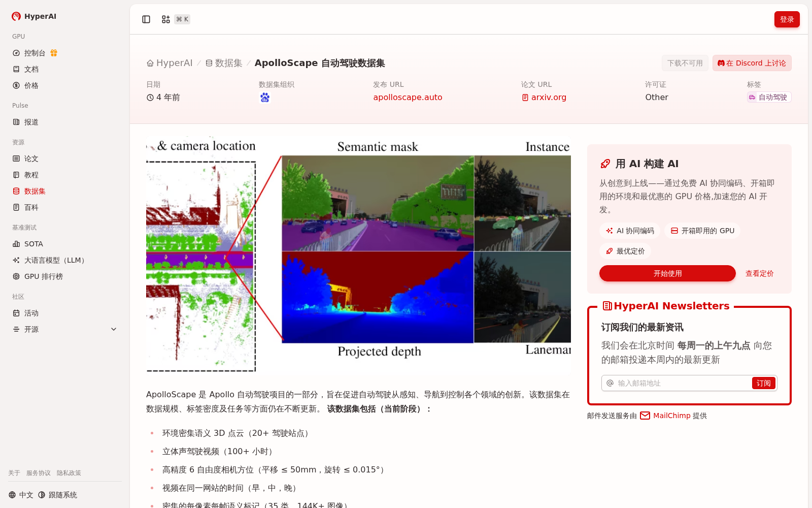The height and width of the screenshot is (508, 812).
Task: Open GPU 排行榜 leaderboard
Action: click(65, 276)
